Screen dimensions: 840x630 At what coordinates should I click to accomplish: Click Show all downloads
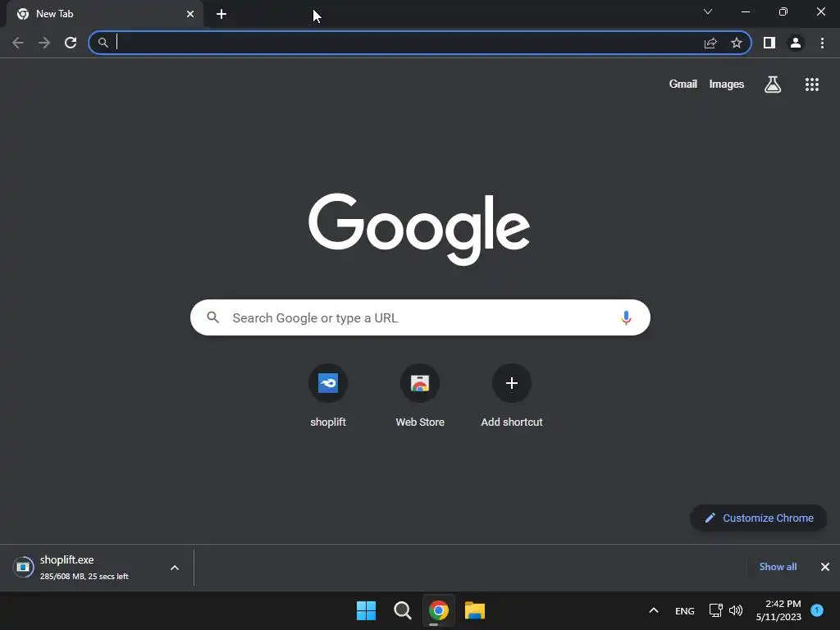pyautogui.click(x=778, y=567)
